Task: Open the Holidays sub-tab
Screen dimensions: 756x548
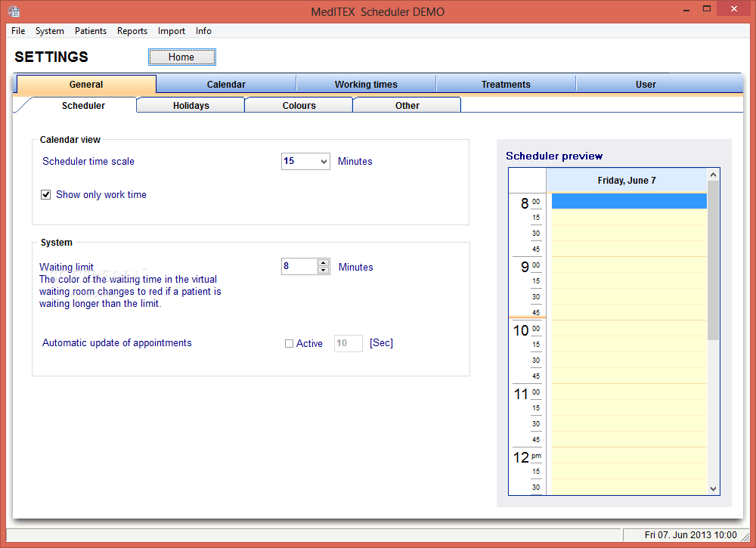Action: [191, 106]
